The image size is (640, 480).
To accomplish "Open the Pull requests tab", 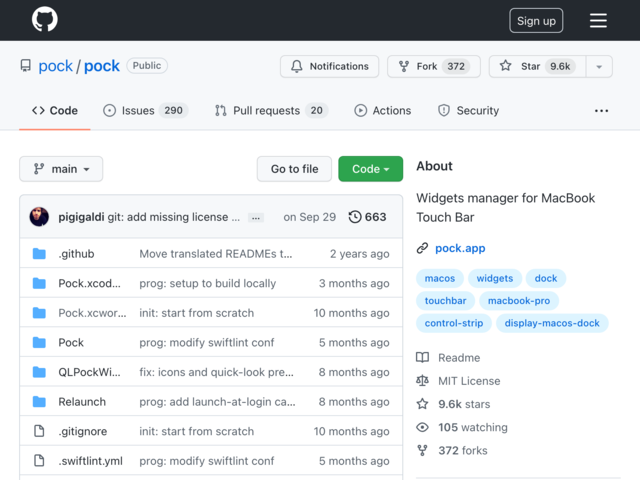I will [271, 111].
